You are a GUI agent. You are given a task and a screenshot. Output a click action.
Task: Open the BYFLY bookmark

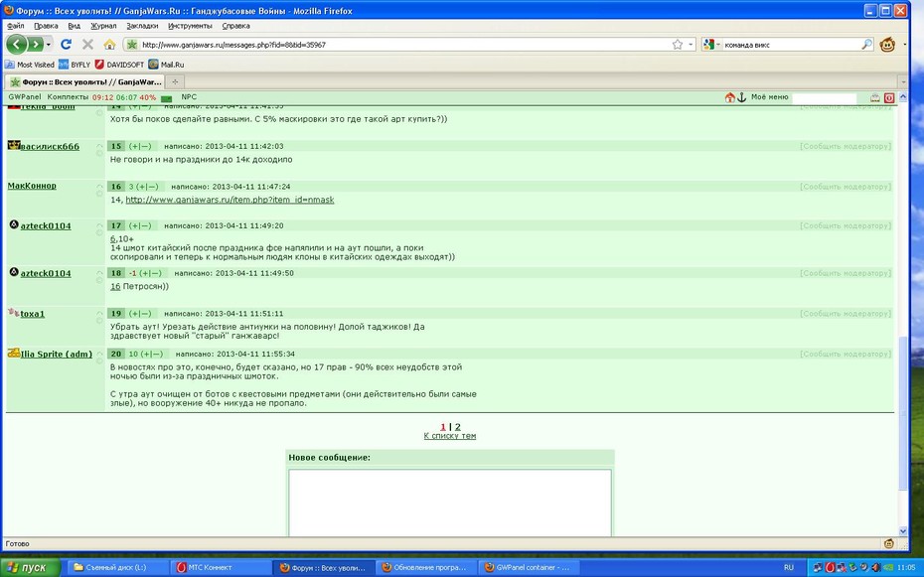pos(75,65)
